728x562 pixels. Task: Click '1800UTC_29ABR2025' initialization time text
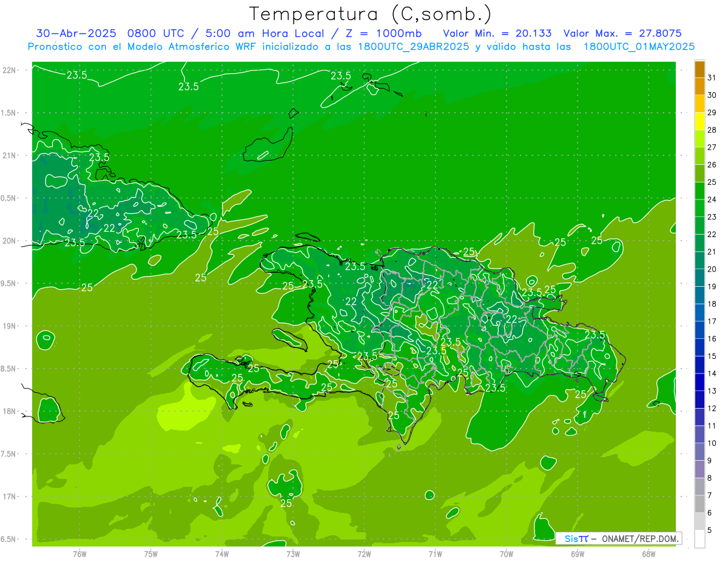coord(413,47)
